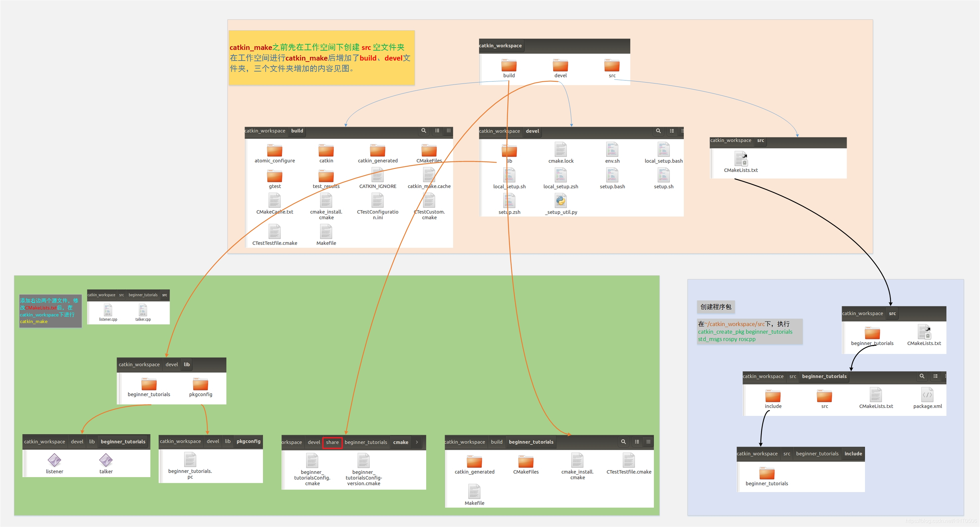Click grid view icon in build window
Screen dimensions: 980x527
tap(448, 131)
